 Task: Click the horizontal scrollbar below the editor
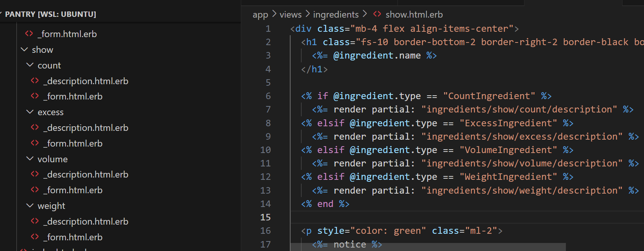coord(428,247)
